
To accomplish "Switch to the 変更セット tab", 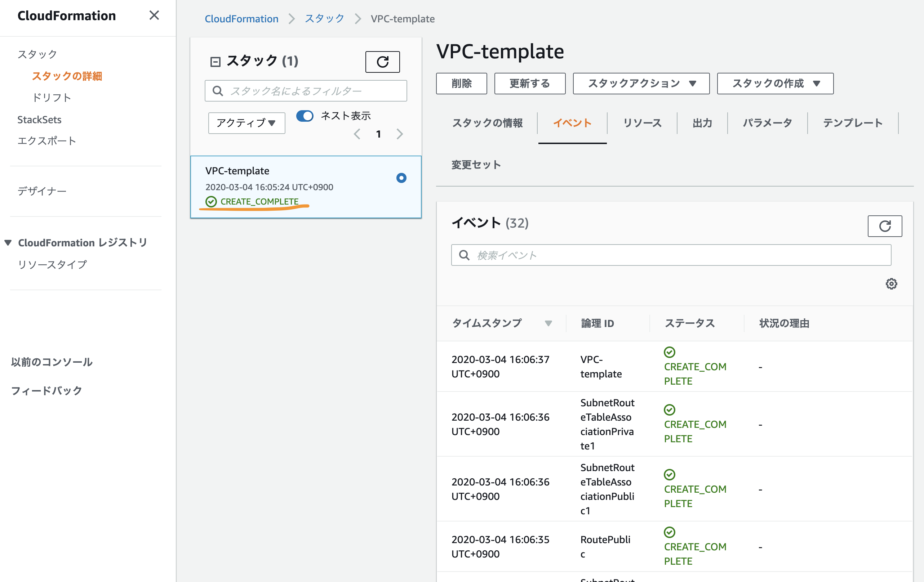I will point(476,165).
